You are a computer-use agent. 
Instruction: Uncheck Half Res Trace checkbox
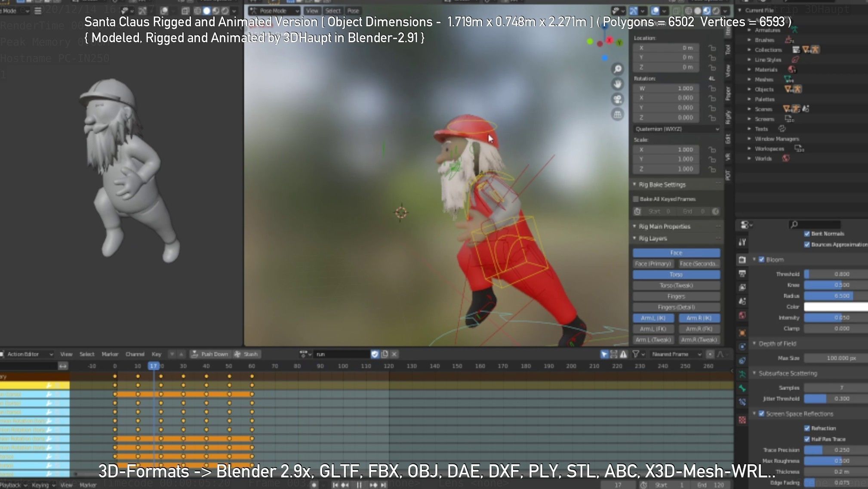pyautogui.click(x=807, y=439)
